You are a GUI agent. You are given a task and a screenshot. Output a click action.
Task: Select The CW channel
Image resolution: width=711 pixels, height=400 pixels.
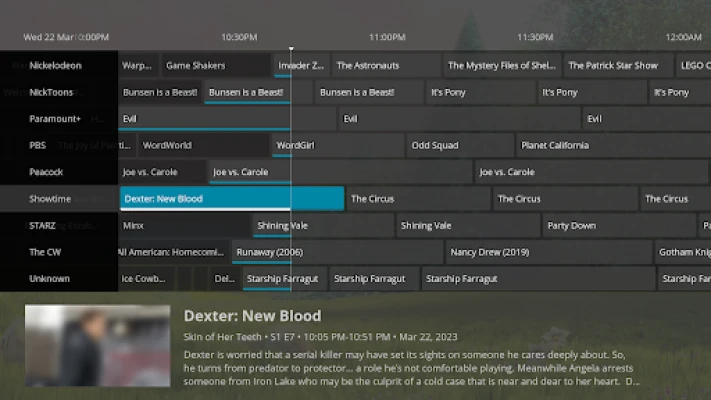coord(45,252)
